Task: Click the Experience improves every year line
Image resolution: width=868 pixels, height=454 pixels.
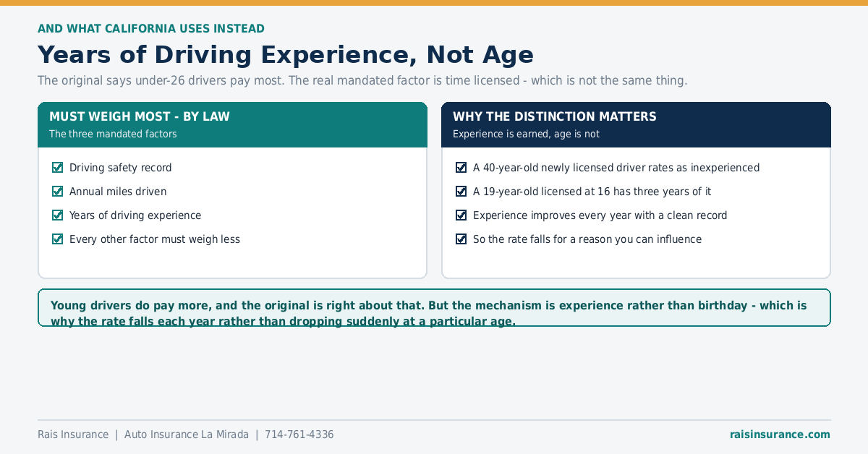Action: click(x=600, y=215)
